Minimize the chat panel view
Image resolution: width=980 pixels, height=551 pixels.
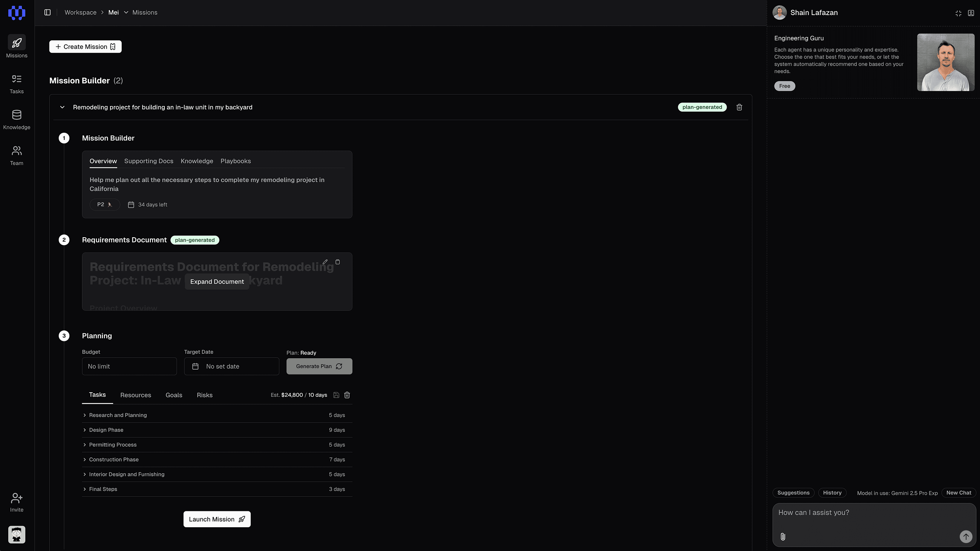958,13
